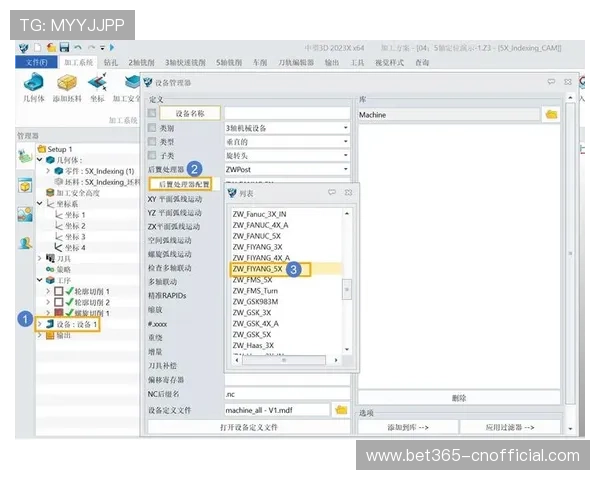Open the 文件(F) menu
Screen dimensions: 600x480
pos(36,62)
